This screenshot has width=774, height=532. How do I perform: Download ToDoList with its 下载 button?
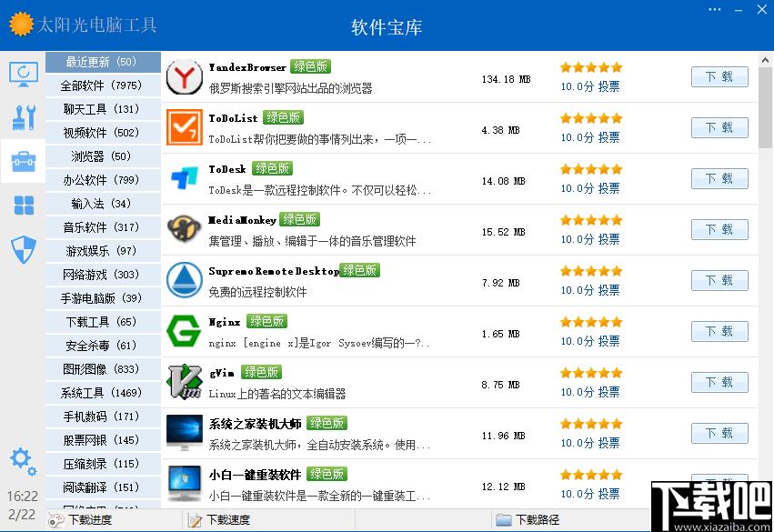click(719, 128)
